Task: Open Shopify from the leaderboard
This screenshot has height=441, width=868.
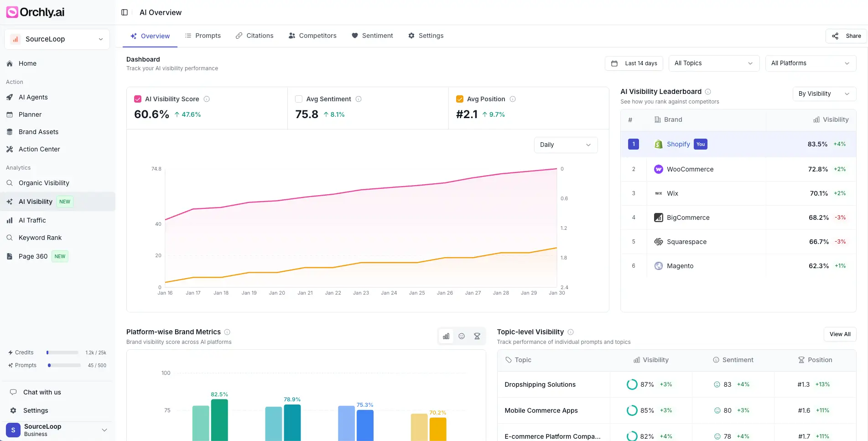Action: 678,144
